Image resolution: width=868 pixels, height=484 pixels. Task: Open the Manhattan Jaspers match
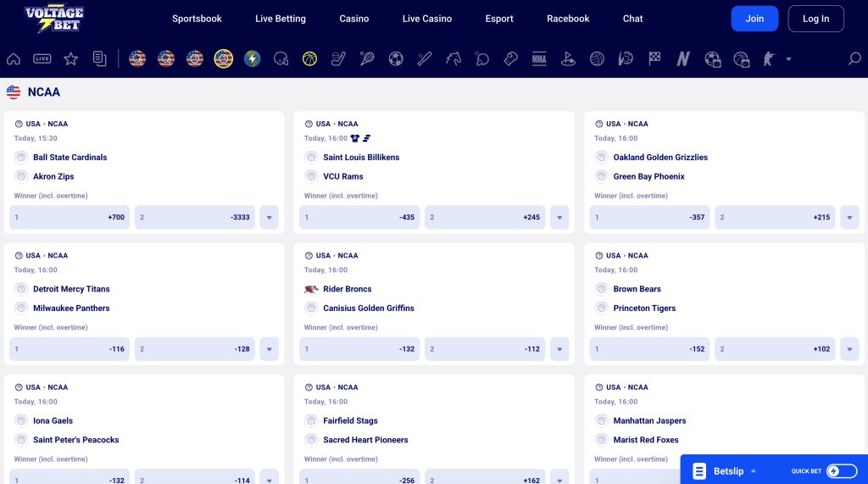(x=649, y=421)
